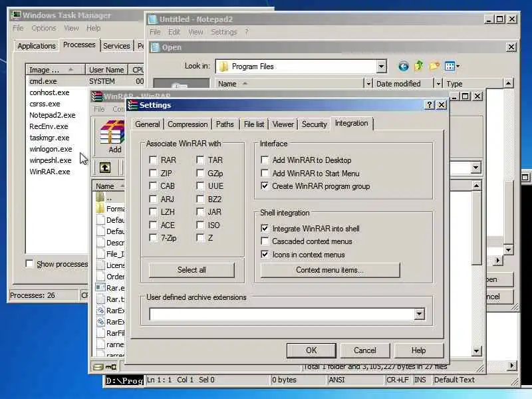
Task: Open the view menu icon in Open dialog
Action: [x=452, y=66]
